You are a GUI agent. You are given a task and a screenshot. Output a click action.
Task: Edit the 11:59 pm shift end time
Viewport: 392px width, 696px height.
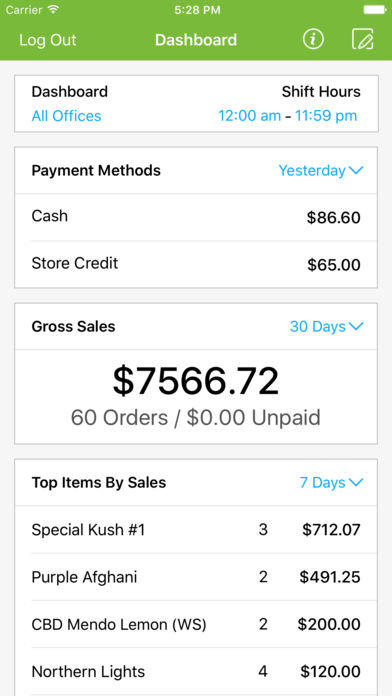point(326,116)
